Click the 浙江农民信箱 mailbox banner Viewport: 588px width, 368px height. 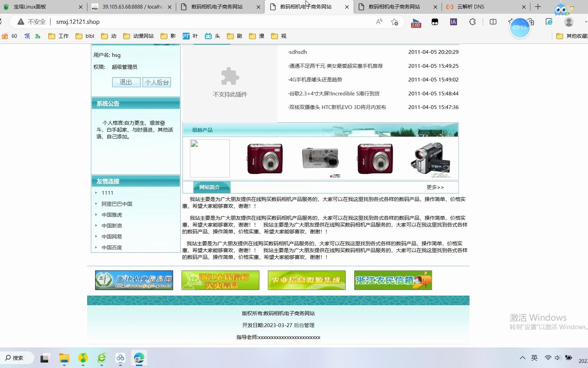pos(393,280)
